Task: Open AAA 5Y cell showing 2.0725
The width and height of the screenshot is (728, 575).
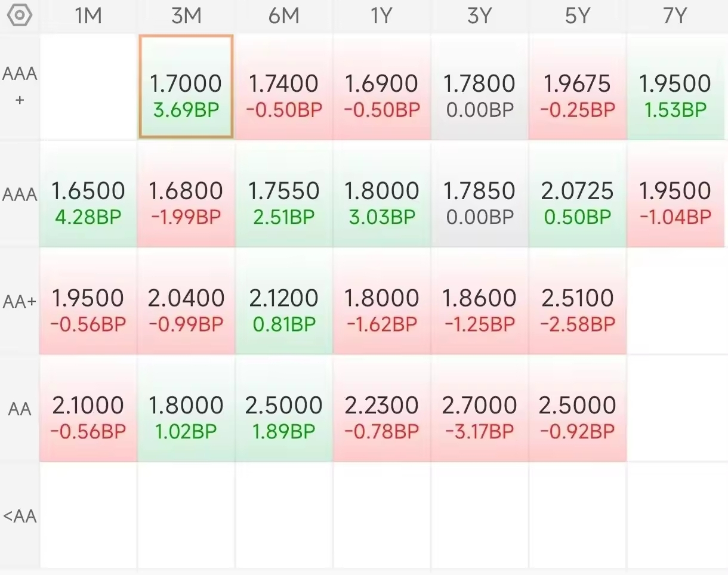Action: pyautogui.click(x=578, y=194)
